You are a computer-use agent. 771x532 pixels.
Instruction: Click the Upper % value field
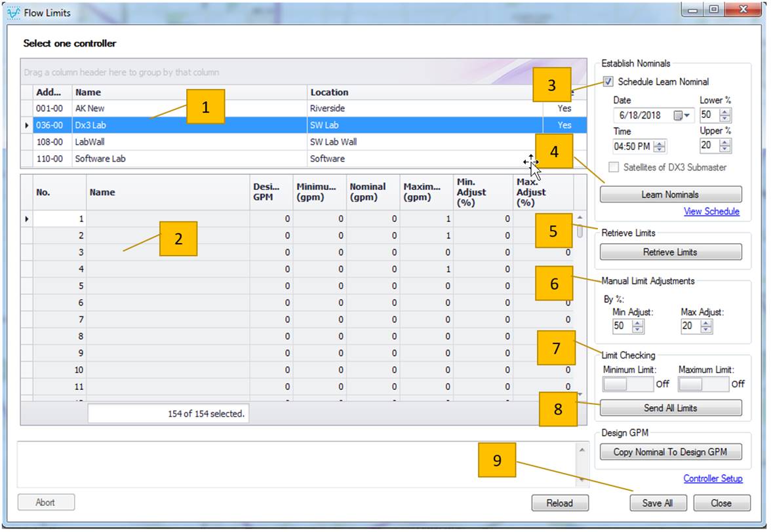(x=709, y=145)
